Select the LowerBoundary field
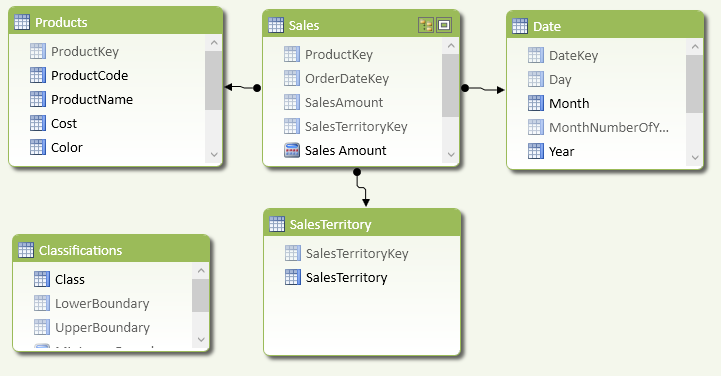The height and width of the screenshot is (376, 721). click(102, 303)
